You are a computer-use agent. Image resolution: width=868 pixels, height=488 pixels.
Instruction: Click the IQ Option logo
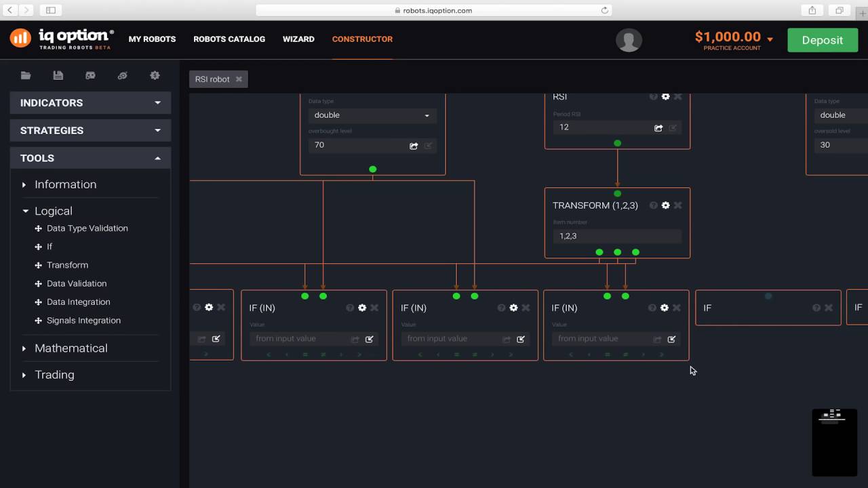pyautogui.click(x=62, y=39)
